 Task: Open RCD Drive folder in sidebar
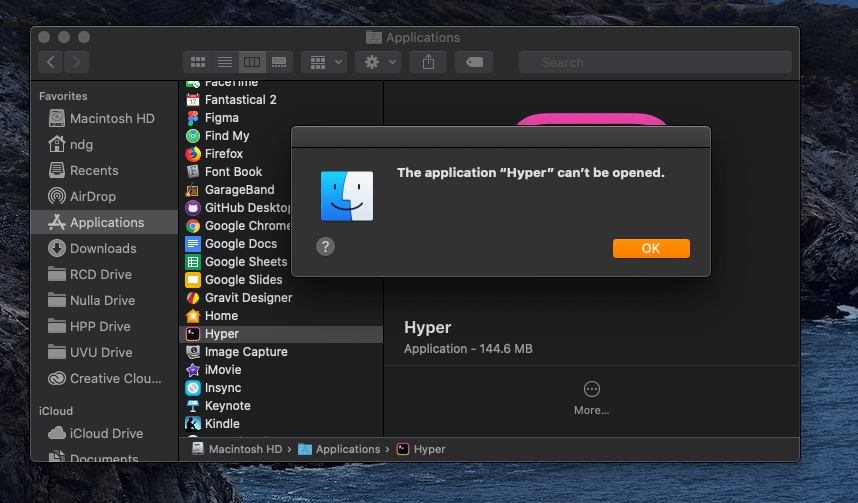(x=104, y=274)
